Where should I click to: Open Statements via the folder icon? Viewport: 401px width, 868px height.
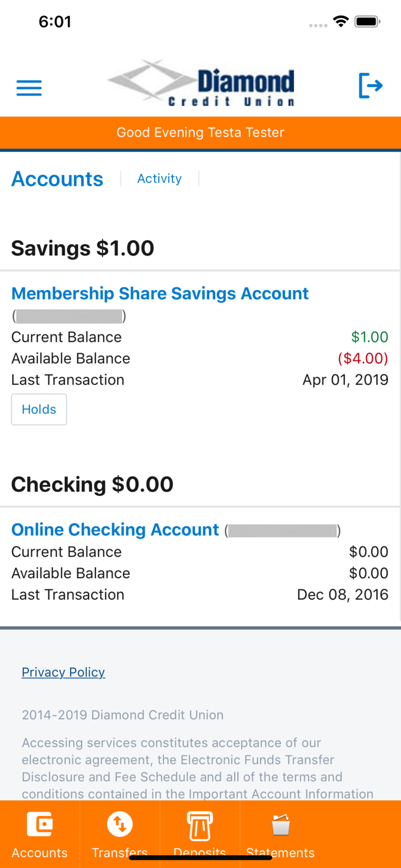[280, 824]
